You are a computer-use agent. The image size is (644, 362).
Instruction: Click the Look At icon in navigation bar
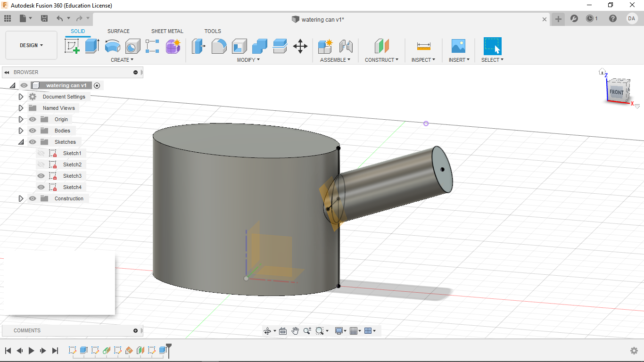click(283, 331)
